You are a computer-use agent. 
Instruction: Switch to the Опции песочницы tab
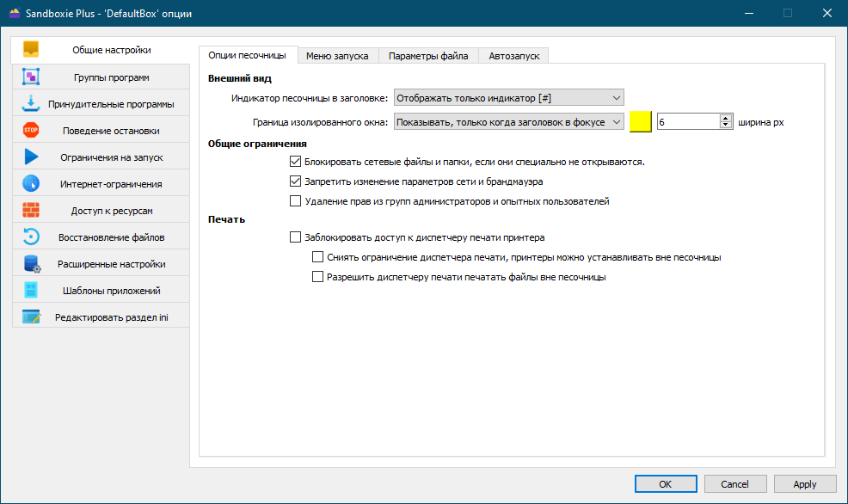coord(248,55)
